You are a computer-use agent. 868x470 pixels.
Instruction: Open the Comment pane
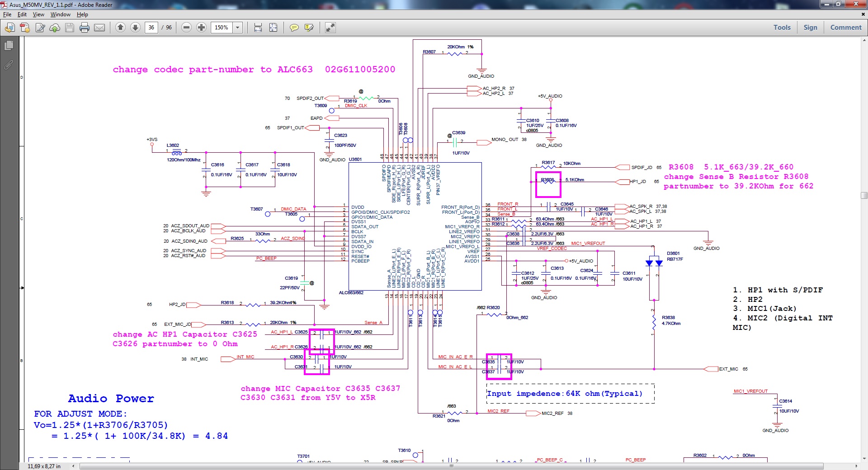tap(846, 28)
